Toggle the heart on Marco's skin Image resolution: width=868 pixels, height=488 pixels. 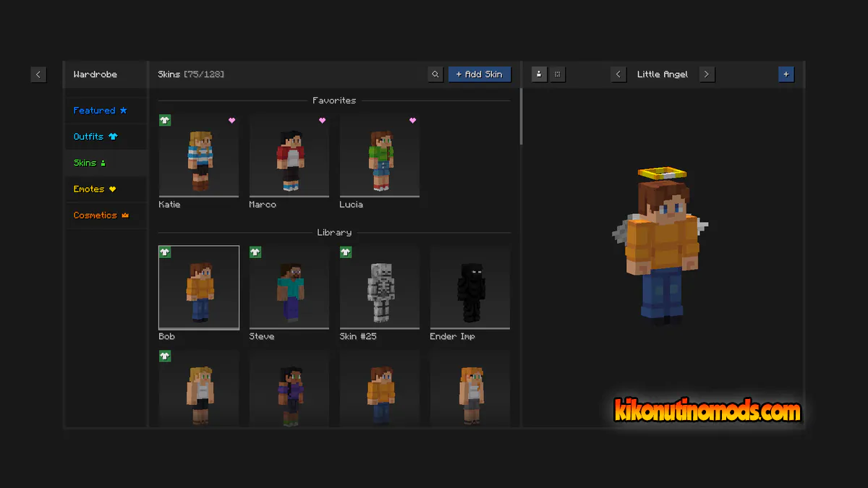tap(322, 121)
